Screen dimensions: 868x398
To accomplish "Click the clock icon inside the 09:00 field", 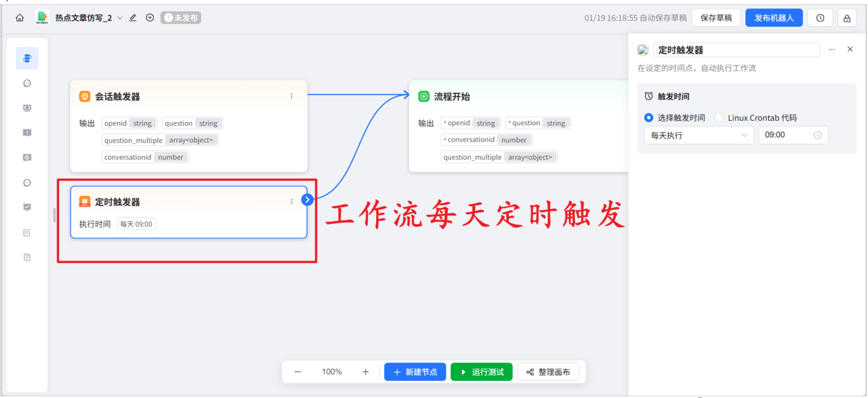I will coord(817,135).
